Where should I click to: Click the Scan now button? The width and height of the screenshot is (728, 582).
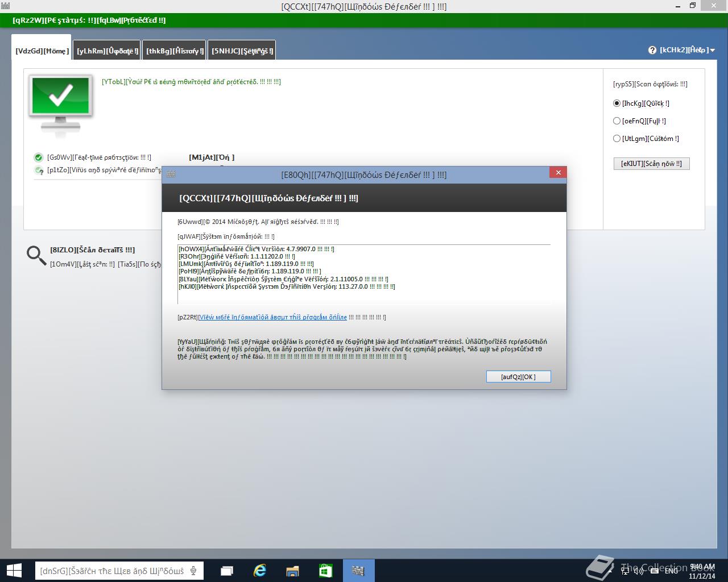point(652,164)
